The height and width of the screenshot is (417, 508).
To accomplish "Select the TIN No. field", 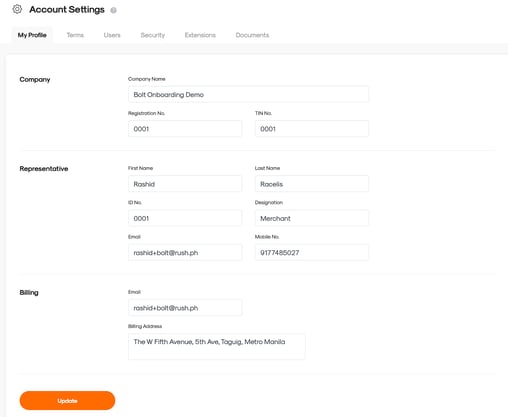I will [x=312, y=129].
